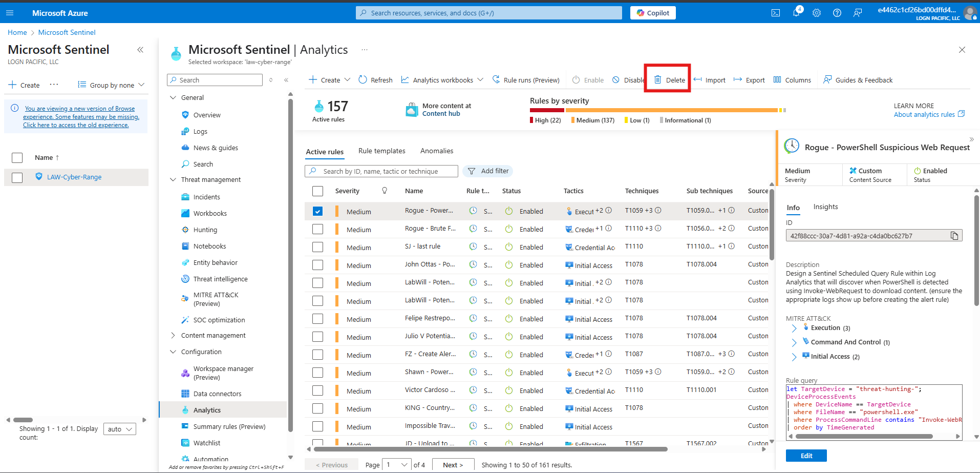
Task: Open the Analytics workbooks dropdown
Action: [x=442, y=80]
